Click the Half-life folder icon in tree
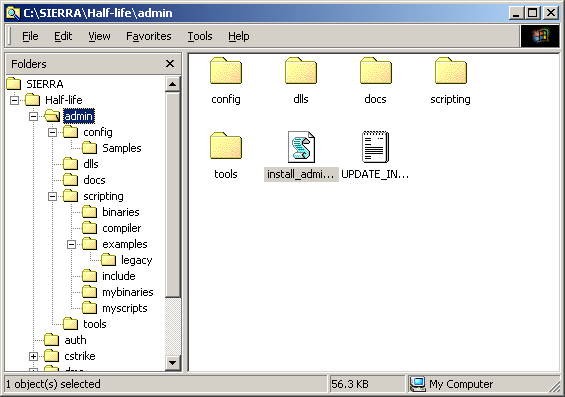The height and width of the screenshot is (397, 565). coord(32,100)
